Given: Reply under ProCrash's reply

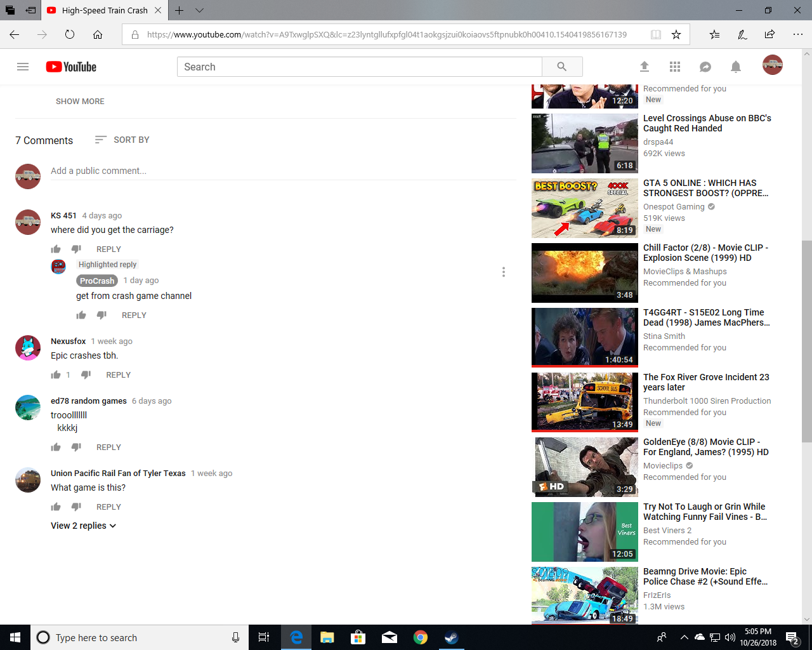Looking at the screenshot, I should point(134,315).
